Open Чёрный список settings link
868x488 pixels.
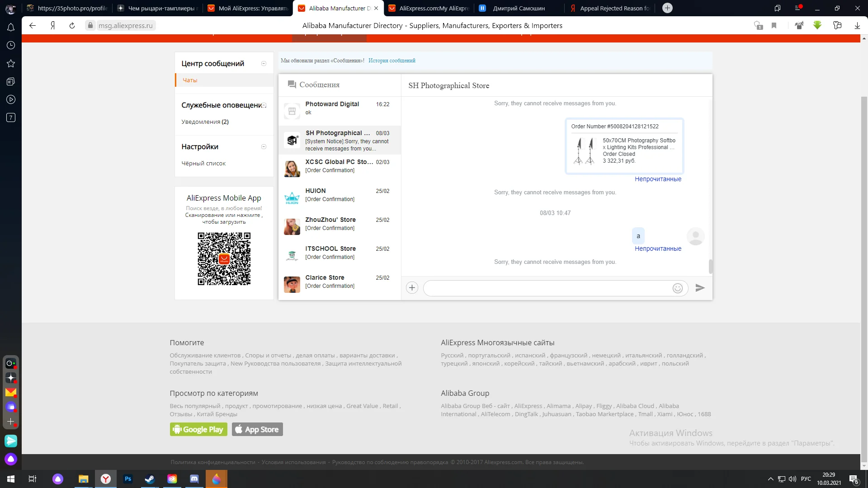point(203,164)
